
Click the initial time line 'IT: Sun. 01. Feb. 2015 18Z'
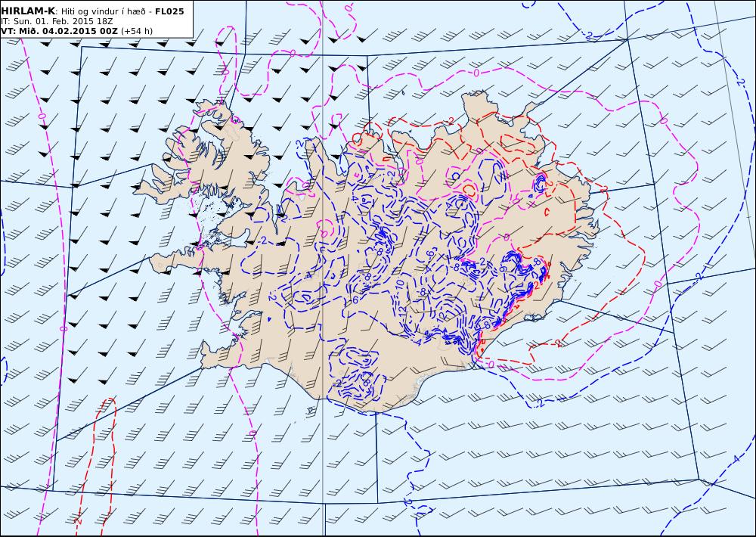tap(57, 22)
